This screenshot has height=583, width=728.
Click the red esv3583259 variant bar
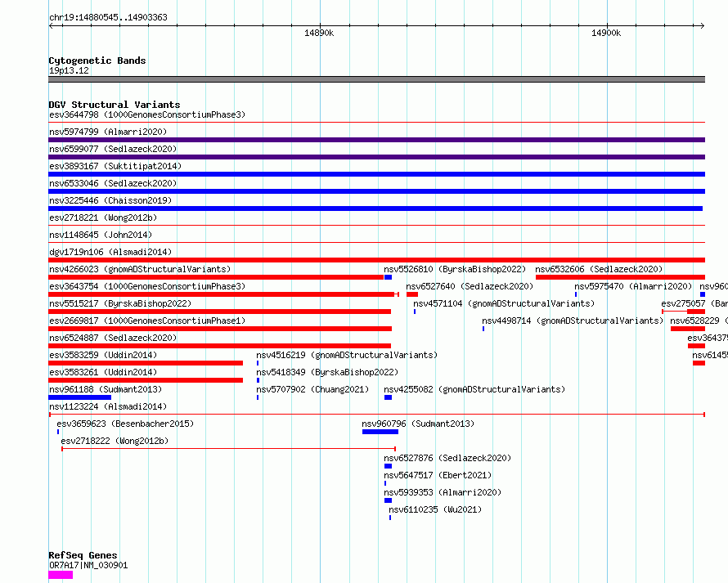pos(146,363)
